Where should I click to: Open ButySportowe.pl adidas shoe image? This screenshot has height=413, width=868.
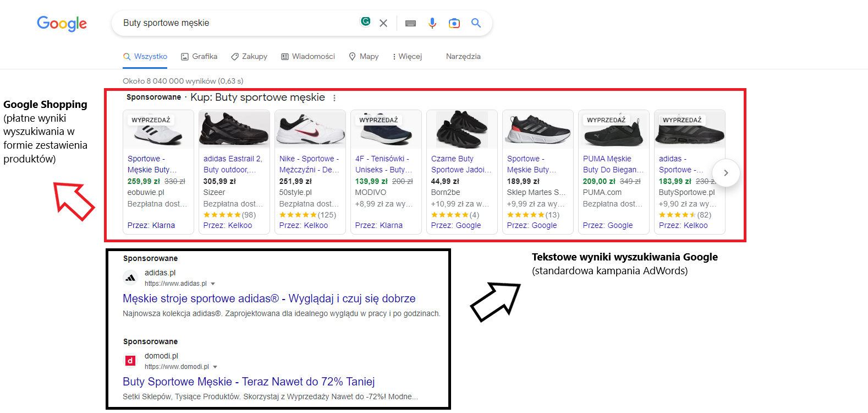690,130
